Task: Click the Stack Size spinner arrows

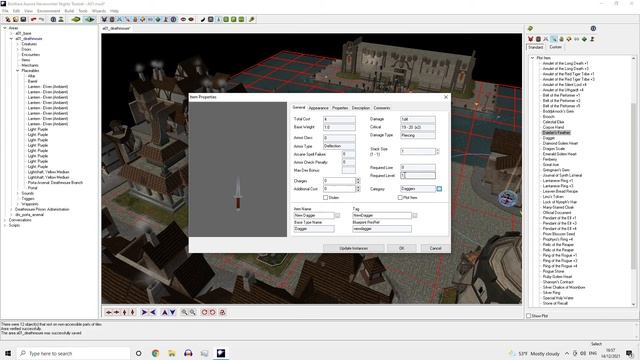Action: 438,151
